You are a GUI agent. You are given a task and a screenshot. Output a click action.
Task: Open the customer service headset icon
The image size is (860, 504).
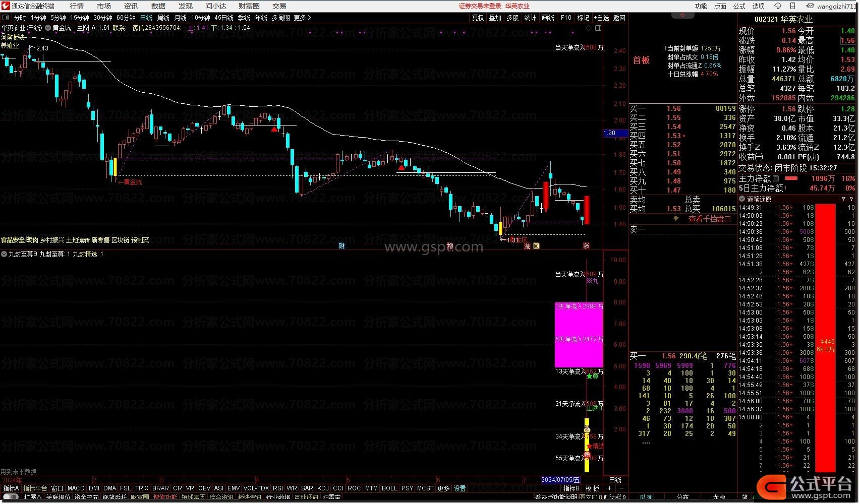coord(777,6)
